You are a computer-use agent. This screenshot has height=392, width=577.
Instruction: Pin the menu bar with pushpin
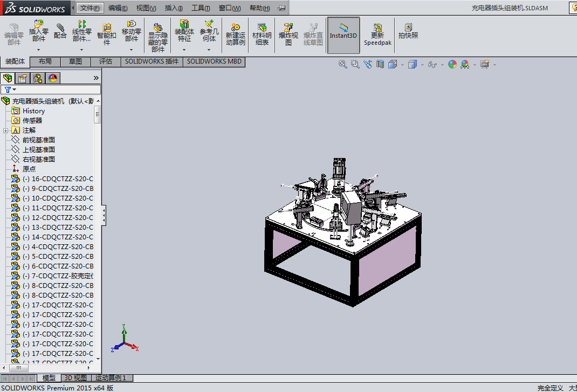(x=281, y=8)
